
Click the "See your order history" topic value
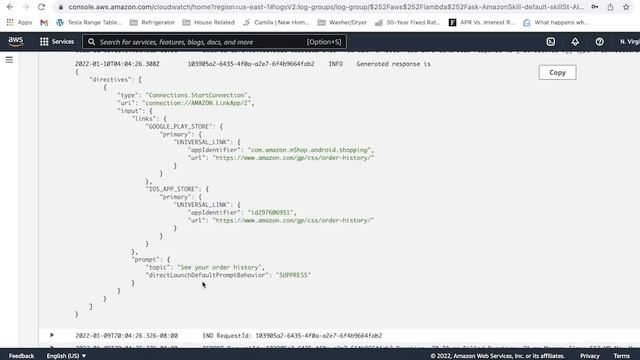point(220,267)
